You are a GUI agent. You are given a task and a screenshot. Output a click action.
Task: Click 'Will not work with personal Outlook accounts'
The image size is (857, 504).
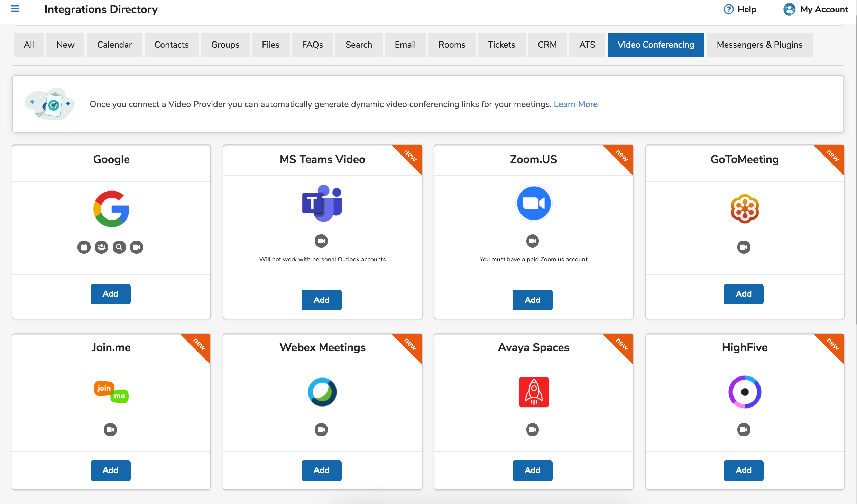click(322, 259)
